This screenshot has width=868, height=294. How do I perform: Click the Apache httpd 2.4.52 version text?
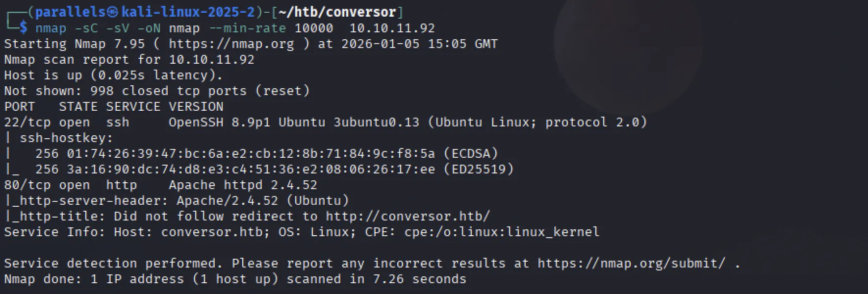pyautogui.click(x=243, y=185)
